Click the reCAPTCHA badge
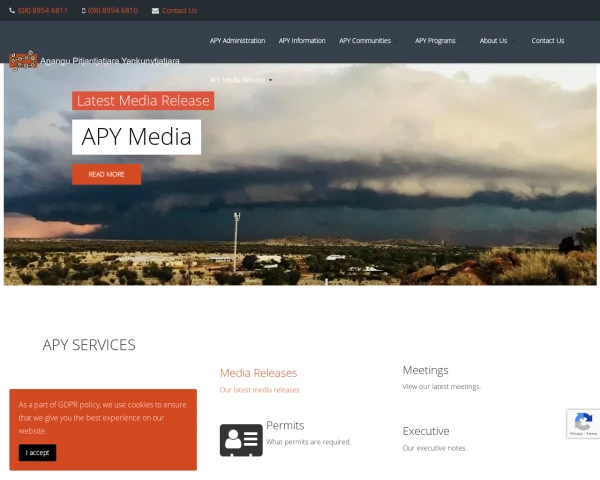600x480 pixels. [x=583, y=423]
